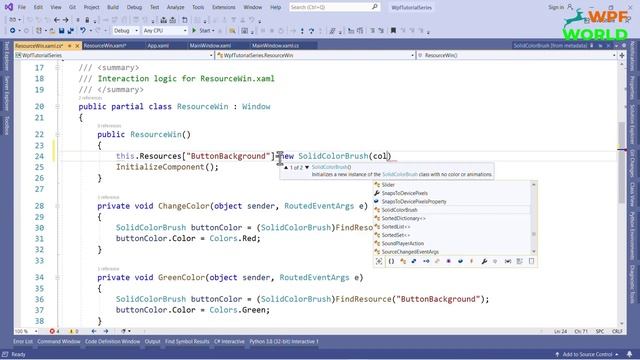Toggle the snippets filter at IntelliSense bar end

coord(531,261)
